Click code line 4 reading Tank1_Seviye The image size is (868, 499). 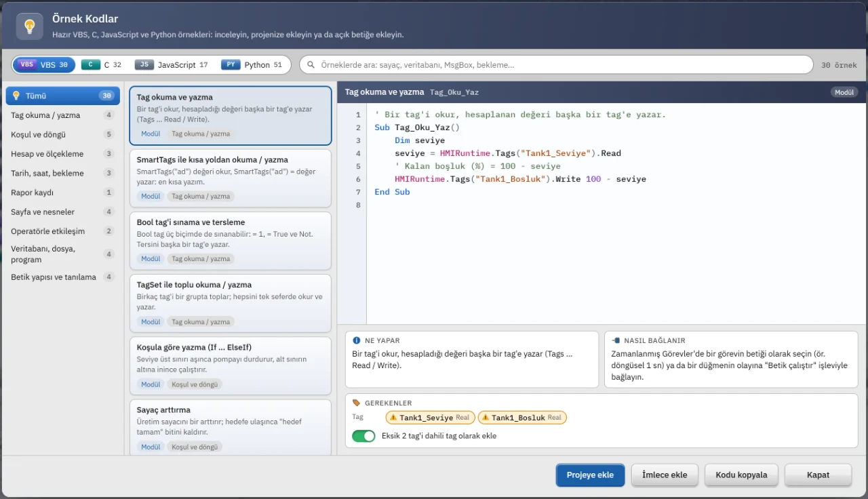[508, 153]
